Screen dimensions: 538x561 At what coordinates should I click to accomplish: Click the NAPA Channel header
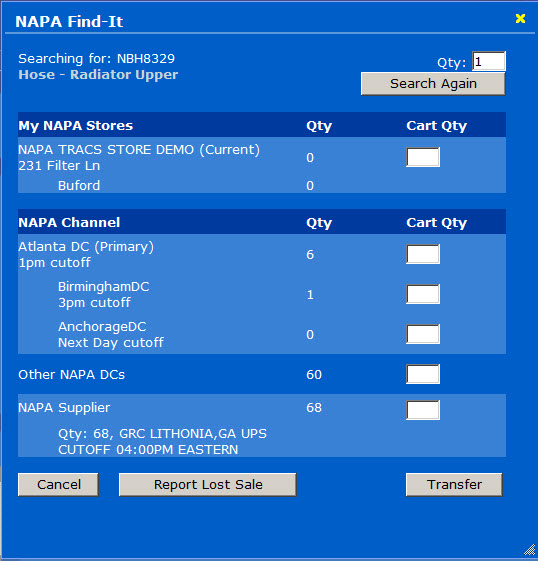click(69, 223)
